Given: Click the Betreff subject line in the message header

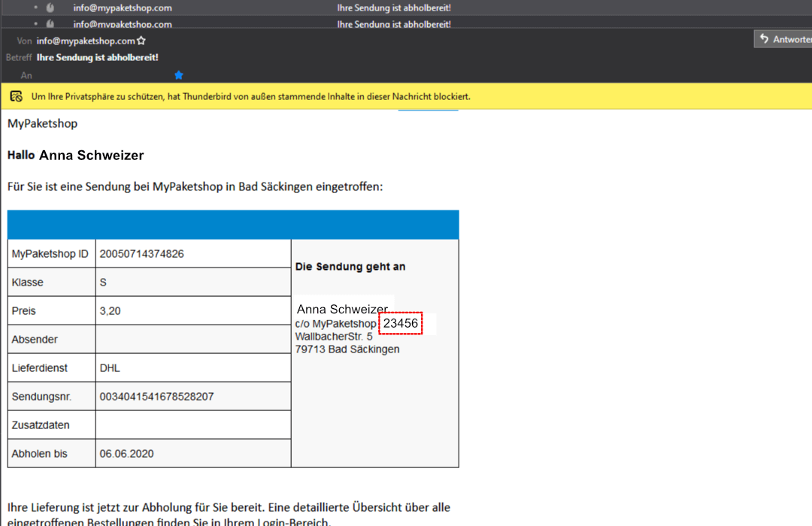Looking at the screenshot, I should (98, 57).
